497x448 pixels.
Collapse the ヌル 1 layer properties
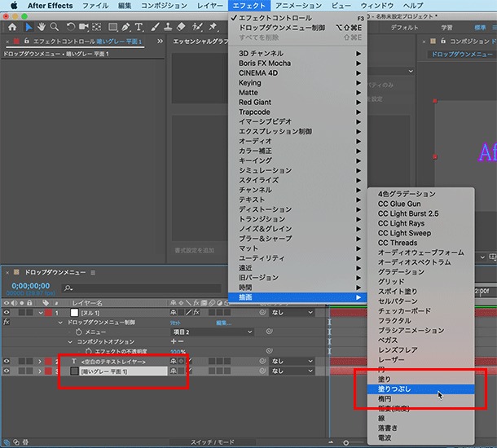coord(41,313)
